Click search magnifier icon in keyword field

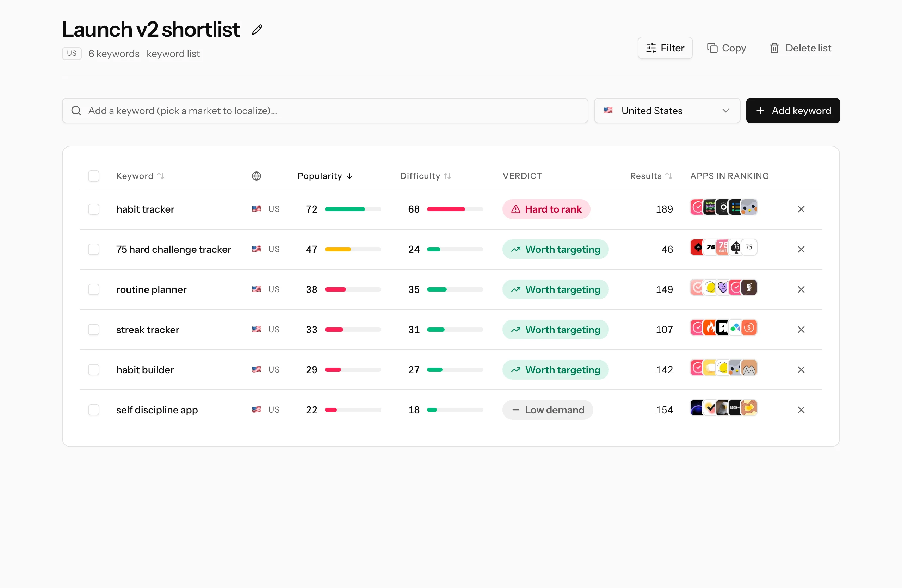pos(76,111)
